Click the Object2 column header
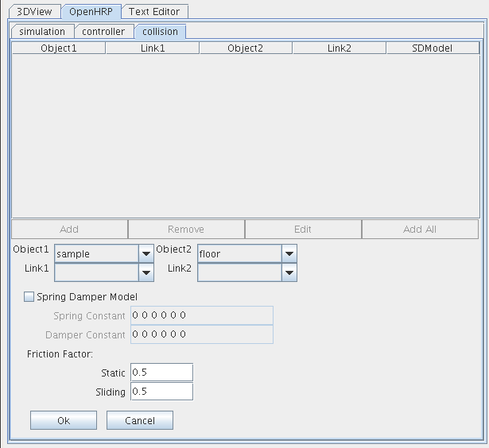The width and height of the screenshot is (489, 448). (x=246, y=48)
